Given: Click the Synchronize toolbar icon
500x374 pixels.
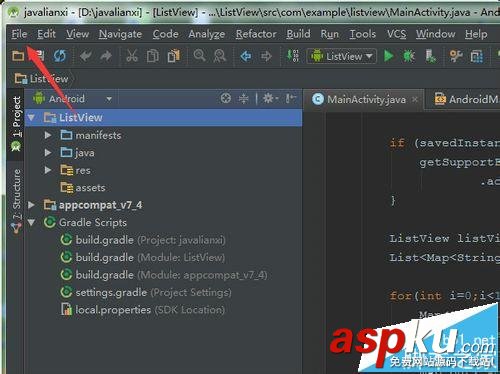Looking at the screenshot, I should click(x=60, y=56).
